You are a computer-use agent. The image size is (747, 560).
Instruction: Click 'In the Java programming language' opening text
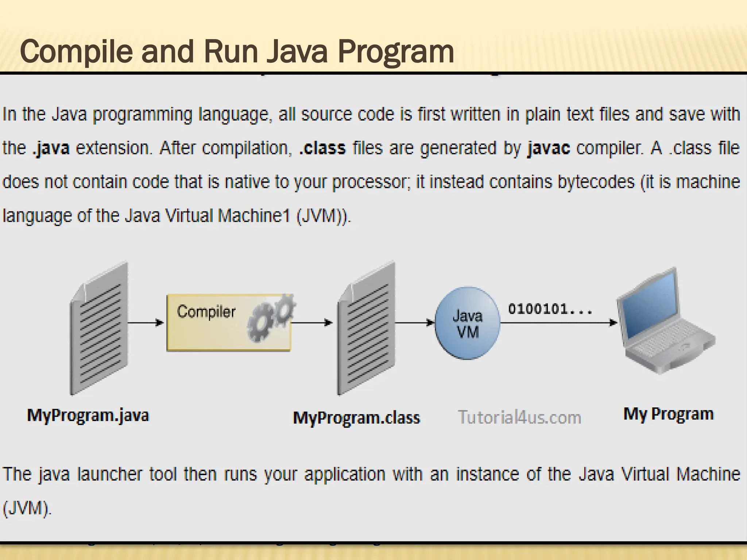click(138, 114)
